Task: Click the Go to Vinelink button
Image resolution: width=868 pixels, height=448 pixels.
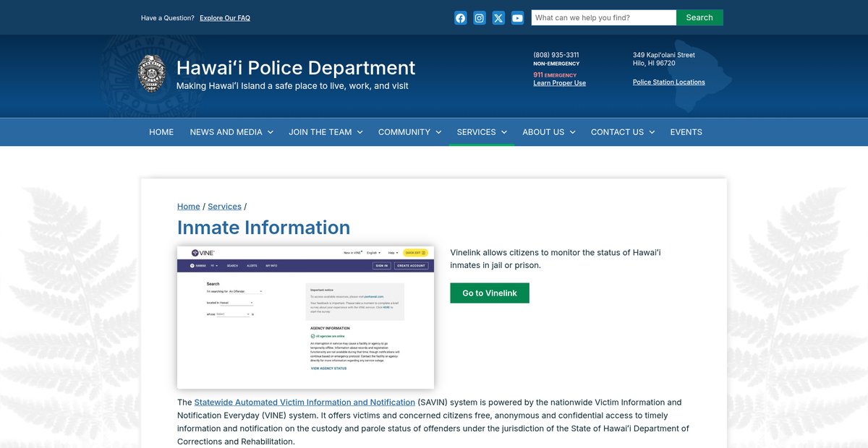Action: (x=490, y=293)
